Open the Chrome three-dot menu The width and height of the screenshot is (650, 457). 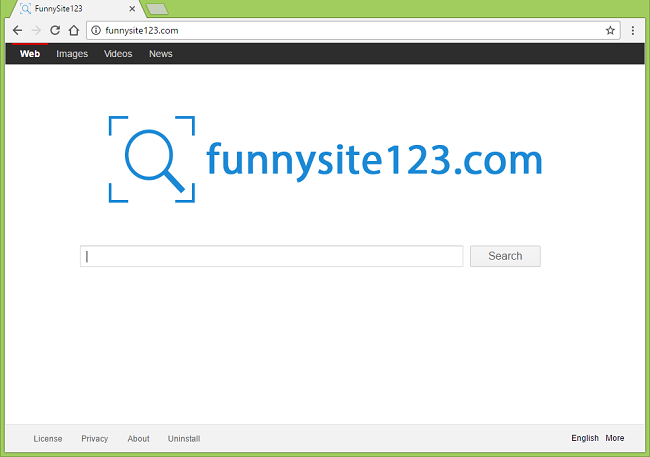[x=633, y=30]
